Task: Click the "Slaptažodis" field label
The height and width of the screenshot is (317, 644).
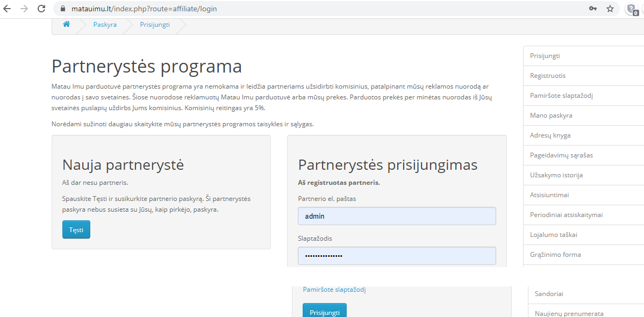Action: pyautogui.click(x=315, y=239)
